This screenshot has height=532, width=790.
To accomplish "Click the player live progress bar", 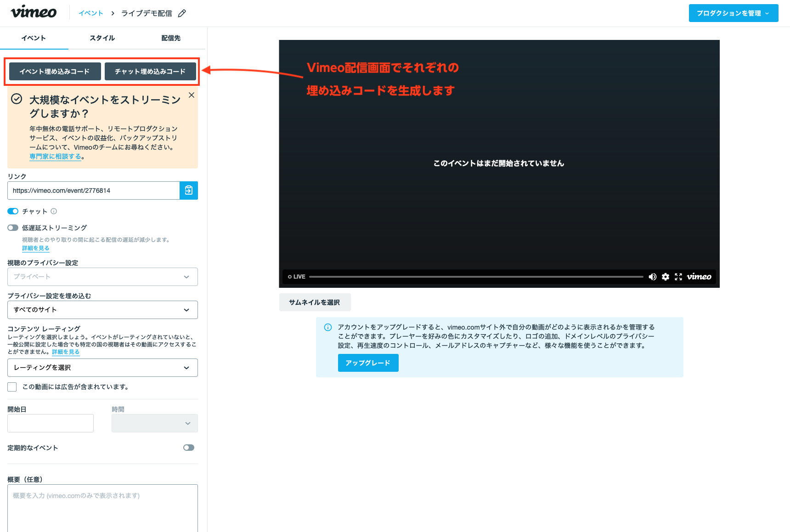I will (x=476, y=277).
